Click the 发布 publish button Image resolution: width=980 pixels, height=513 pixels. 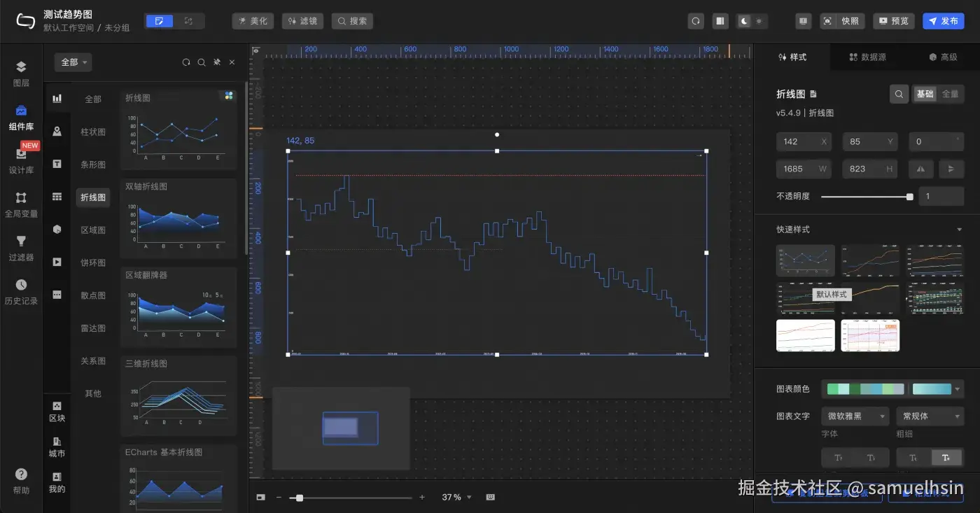(943, 21)
